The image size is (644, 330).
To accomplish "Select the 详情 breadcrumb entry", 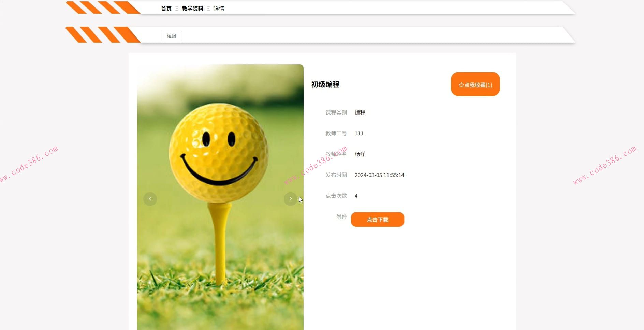I will tap(219, 8).
